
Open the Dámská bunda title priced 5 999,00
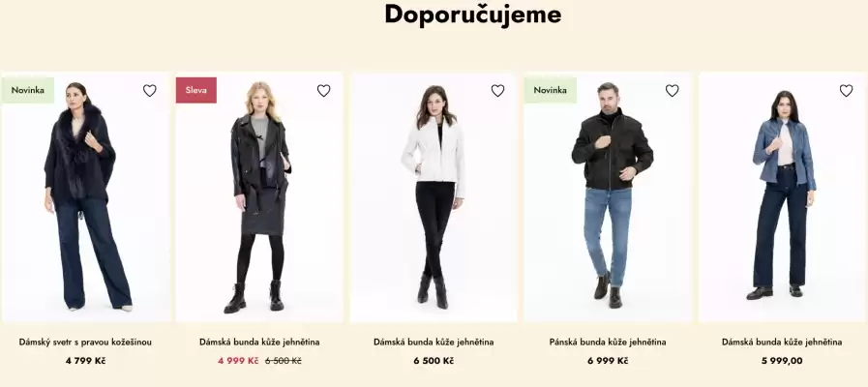782,342
